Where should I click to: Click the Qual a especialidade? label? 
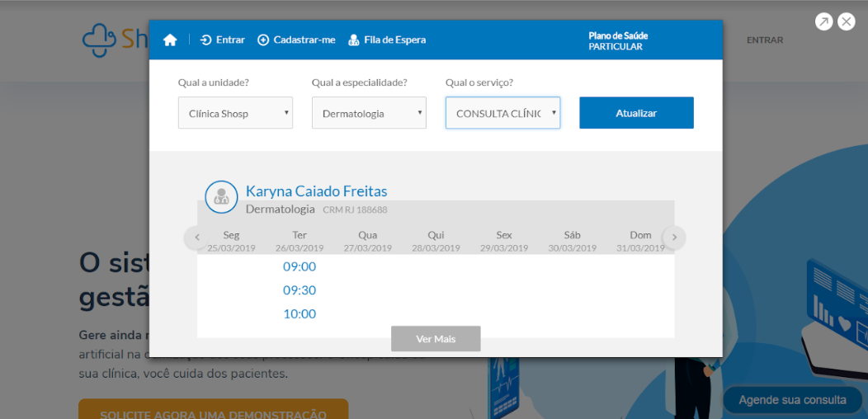point(360,82)
